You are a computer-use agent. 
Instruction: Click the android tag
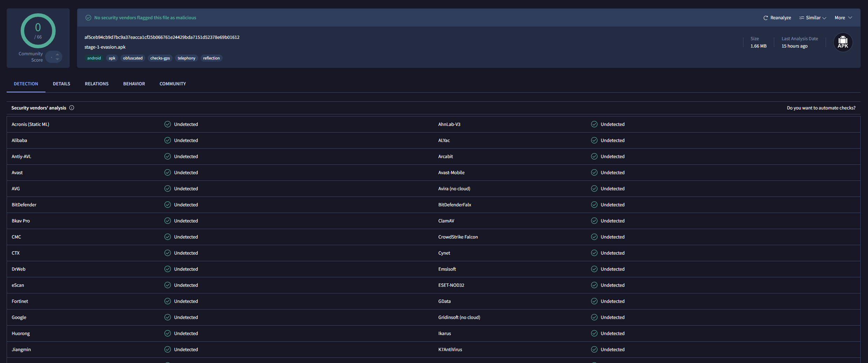tap(94, 58)
